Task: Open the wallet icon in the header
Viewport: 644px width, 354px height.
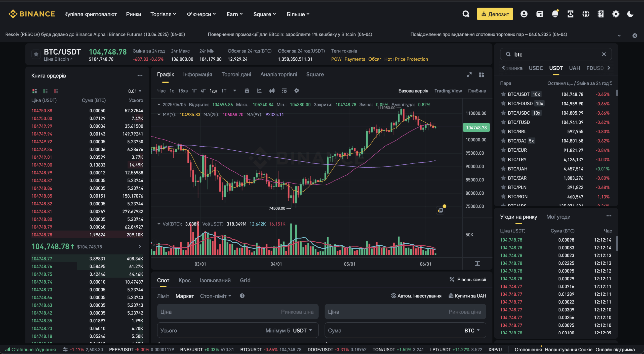Action: click(540, 14)
